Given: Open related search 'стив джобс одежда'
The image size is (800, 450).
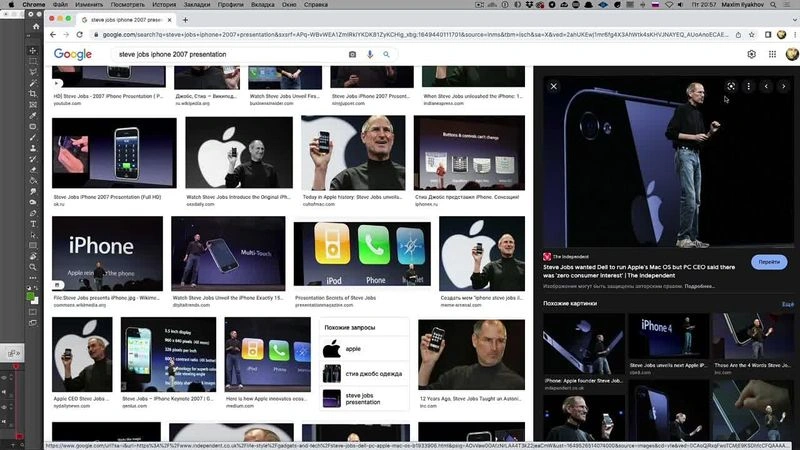Looking at the screenshot, I should click(x=364, y=374).
